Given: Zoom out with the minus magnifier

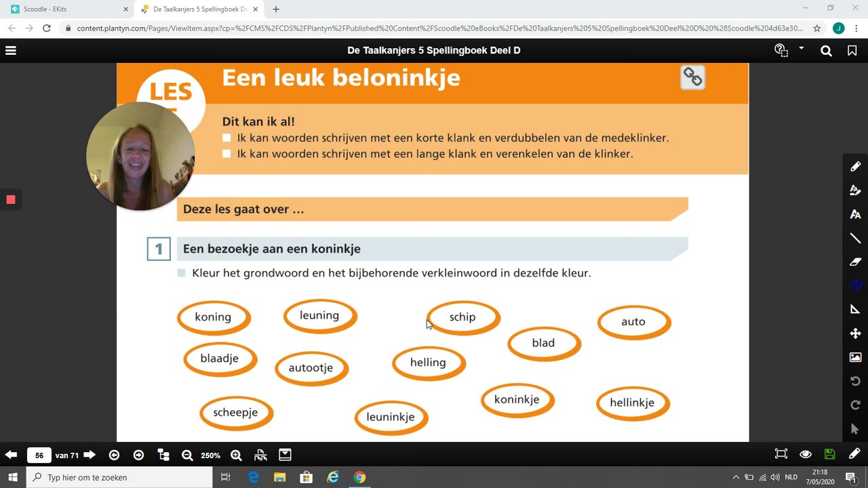Looking at the screenshot, I should 188,455.
